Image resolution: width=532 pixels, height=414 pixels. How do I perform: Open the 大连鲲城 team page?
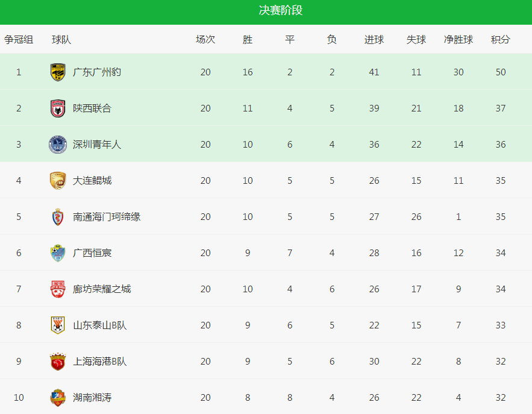pyautogui.click(x=92, y=181)
